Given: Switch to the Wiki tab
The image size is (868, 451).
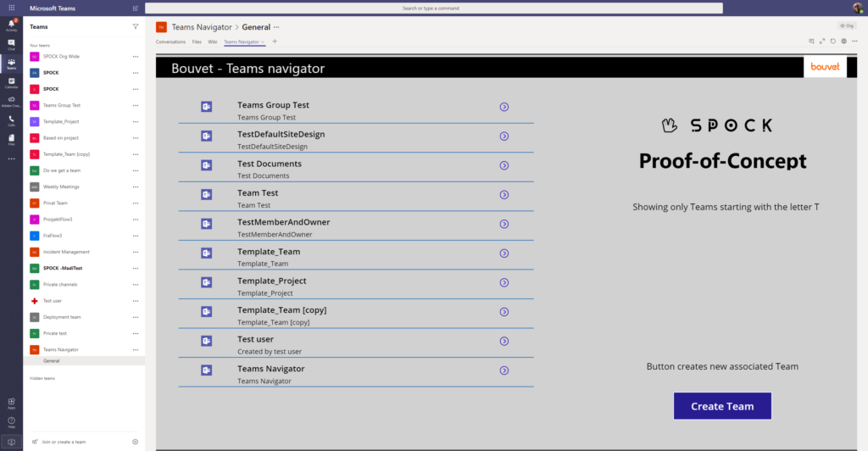Looking at the screenshot, I should 213,42.
